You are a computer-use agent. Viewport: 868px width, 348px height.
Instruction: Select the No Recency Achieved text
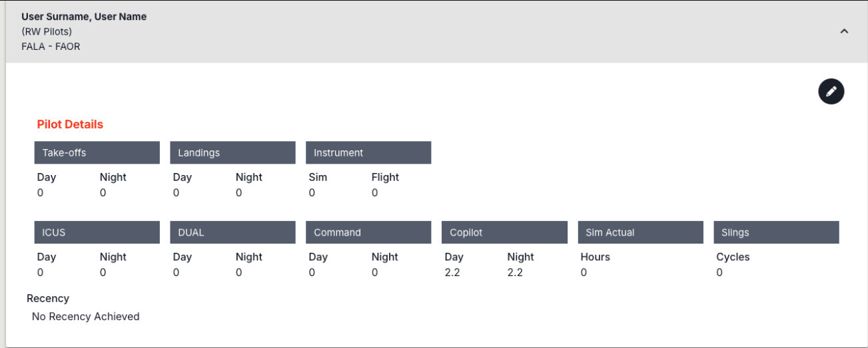(85, 317)
